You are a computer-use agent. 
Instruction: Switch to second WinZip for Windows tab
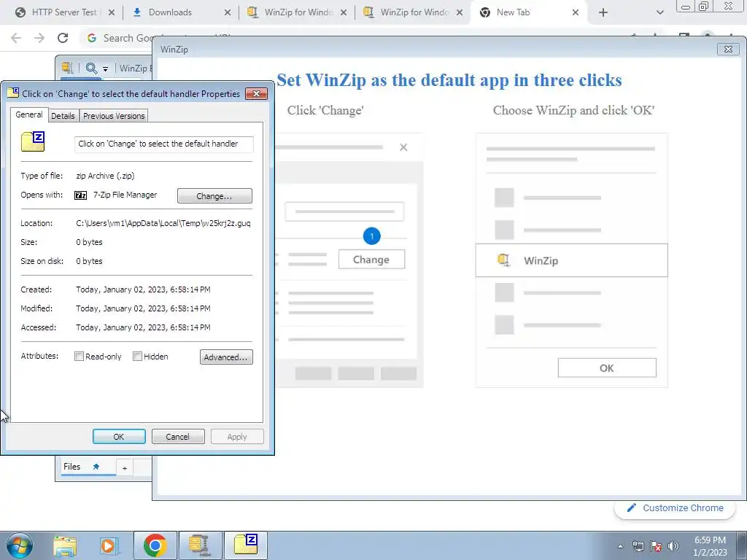tap(414, 12)
